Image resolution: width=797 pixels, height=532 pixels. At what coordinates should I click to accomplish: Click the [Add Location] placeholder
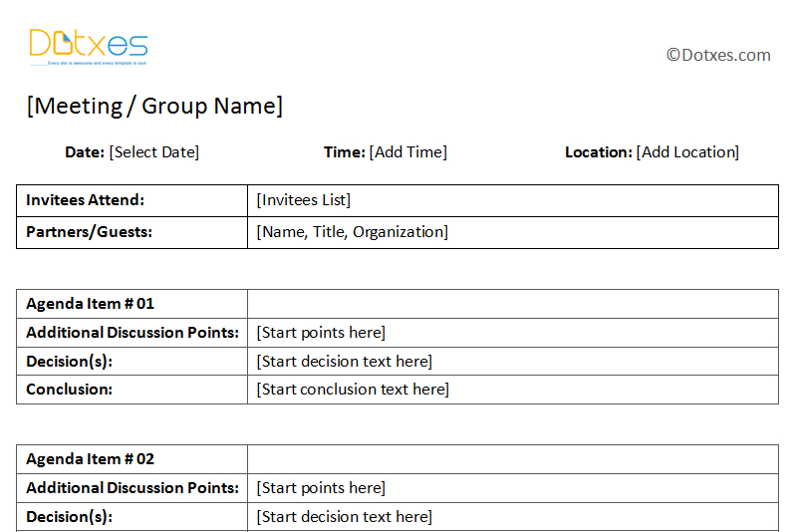point(687,151)
